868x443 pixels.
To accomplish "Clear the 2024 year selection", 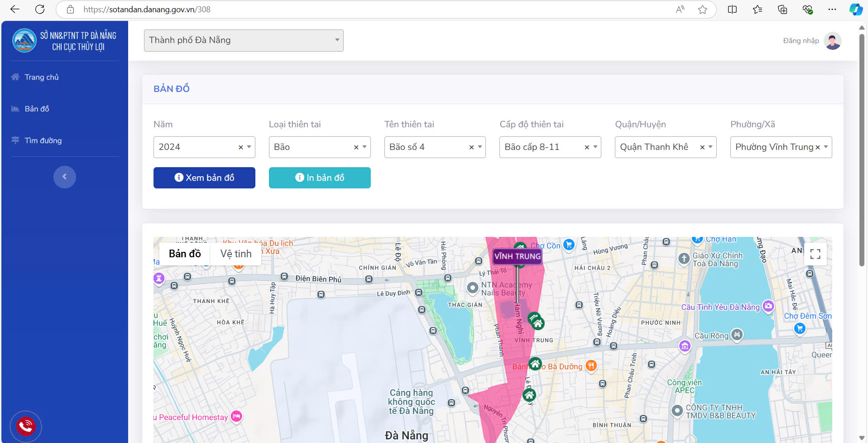I will click(241, 147).
